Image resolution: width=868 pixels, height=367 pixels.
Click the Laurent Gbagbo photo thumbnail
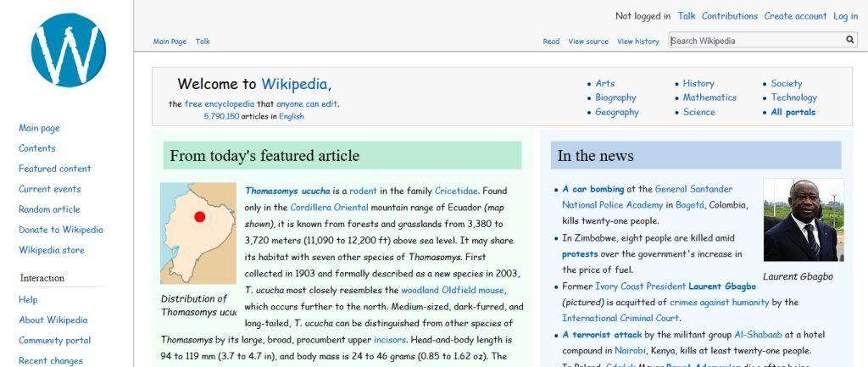point(804,220)
